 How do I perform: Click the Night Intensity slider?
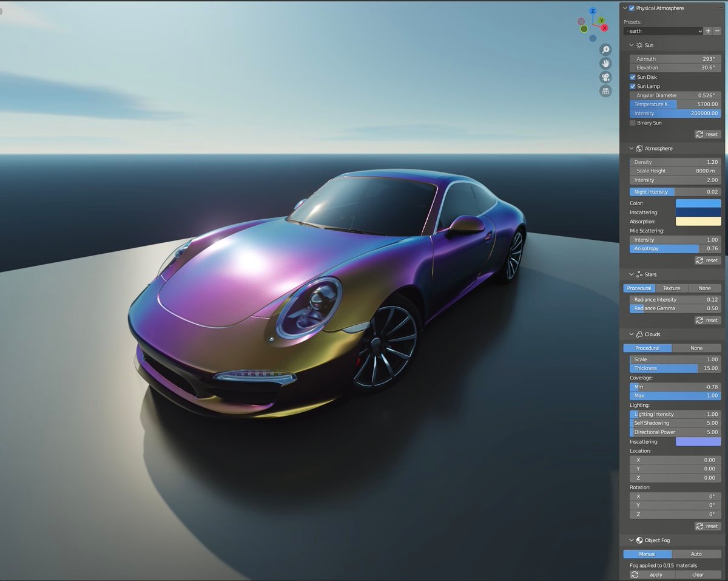pyautogui.click(x=675, y=192)
